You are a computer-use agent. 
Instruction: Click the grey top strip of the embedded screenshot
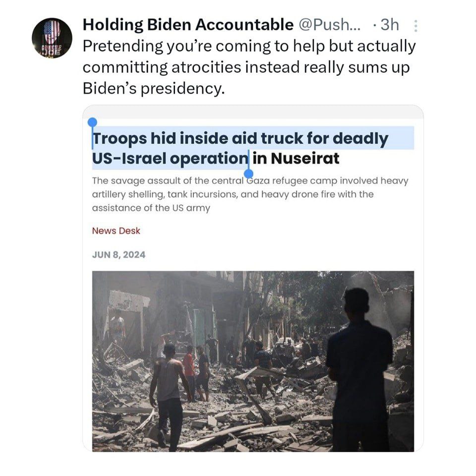click(253, 112)
